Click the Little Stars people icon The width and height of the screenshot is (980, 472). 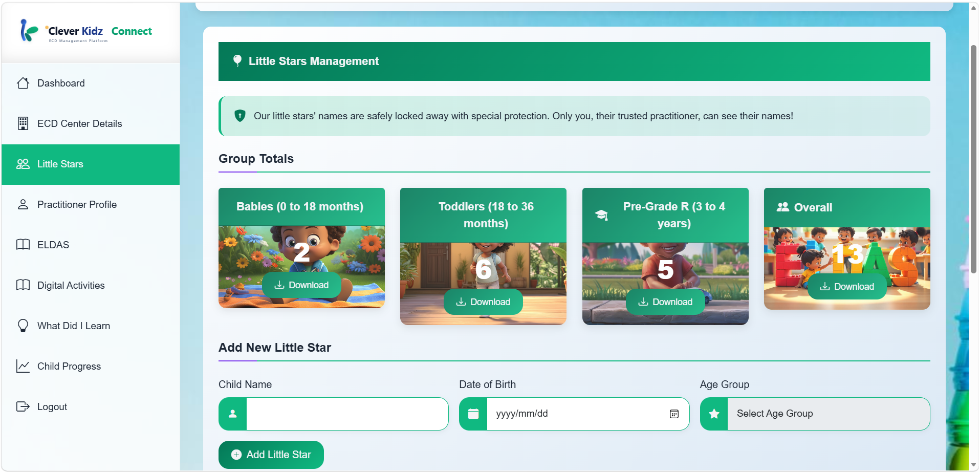23,164
